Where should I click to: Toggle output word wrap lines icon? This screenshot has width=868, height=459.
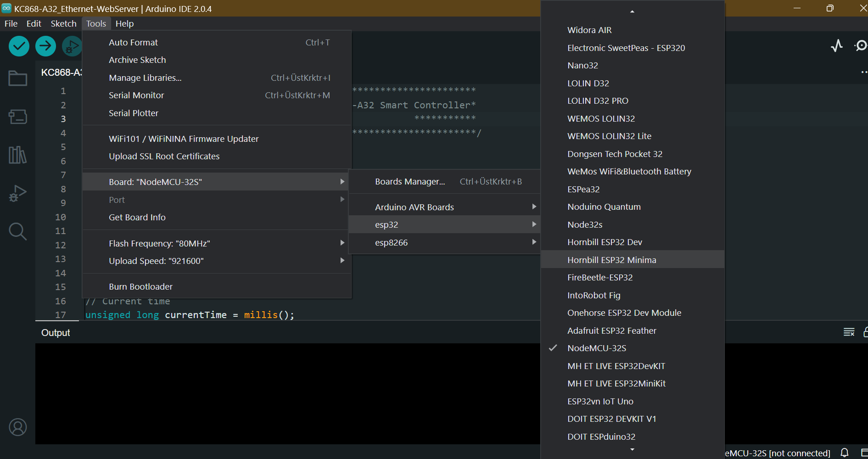tap(849, 332)
